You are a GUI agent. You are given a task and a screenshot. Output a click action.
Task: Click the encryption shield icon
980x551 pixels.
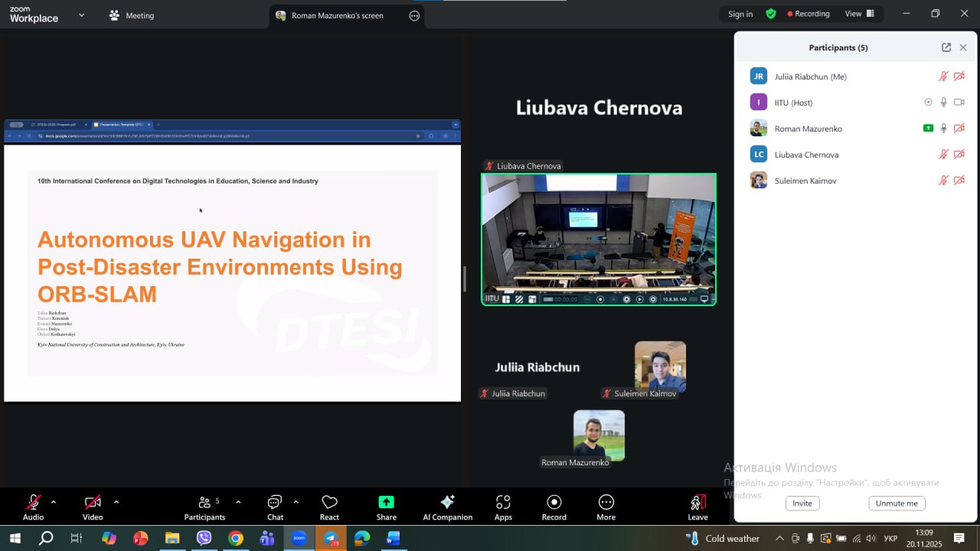(x=771, y=14)
